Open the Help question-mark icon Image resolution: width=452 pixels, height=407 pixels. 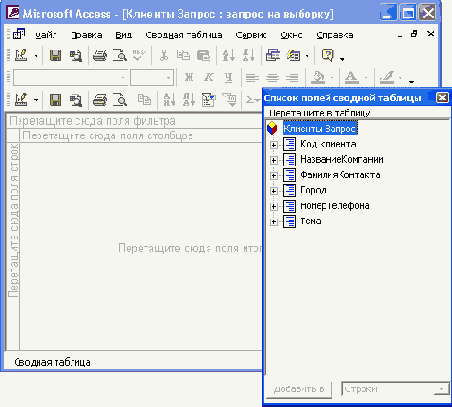328,55
